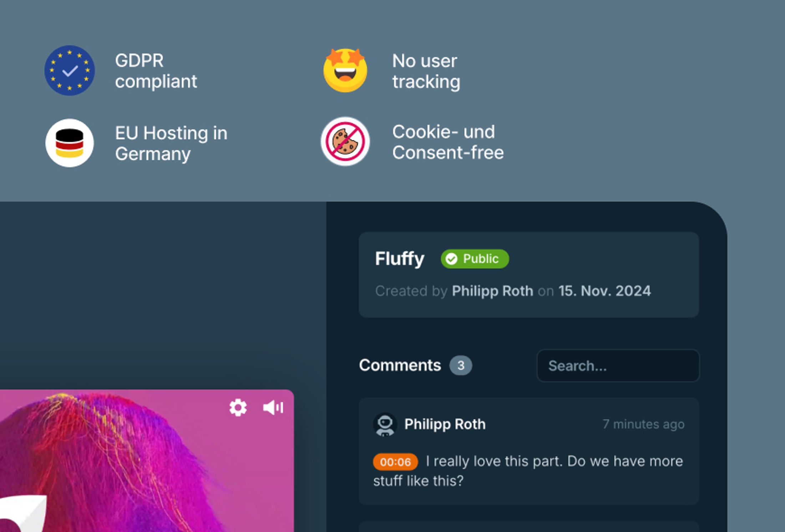Click the German flag EU Hosting icon
This screenshot has height=532, width=785.
coord(70,142)
